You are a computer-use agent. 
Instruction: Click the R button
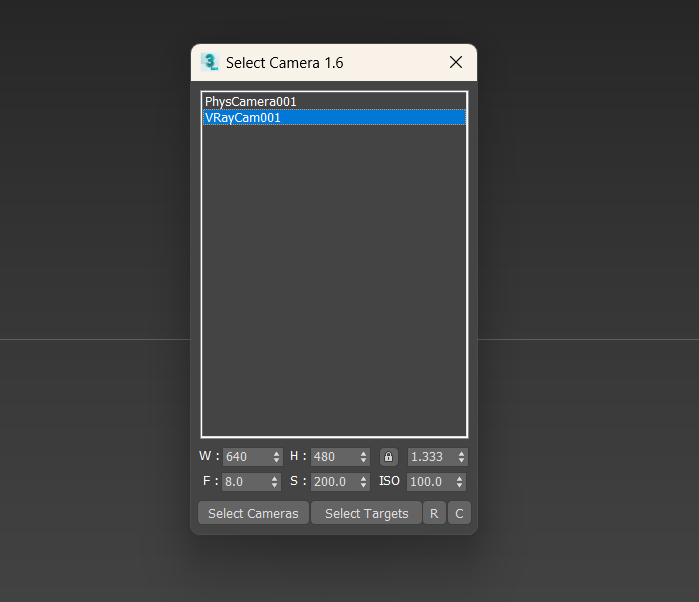coord(434,513)
